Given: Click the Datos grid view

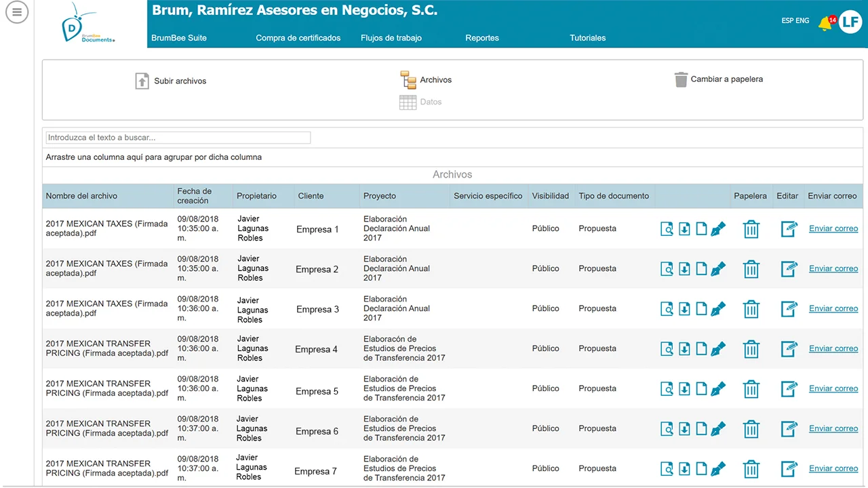Looking at the screenshot, I should 420,102.
